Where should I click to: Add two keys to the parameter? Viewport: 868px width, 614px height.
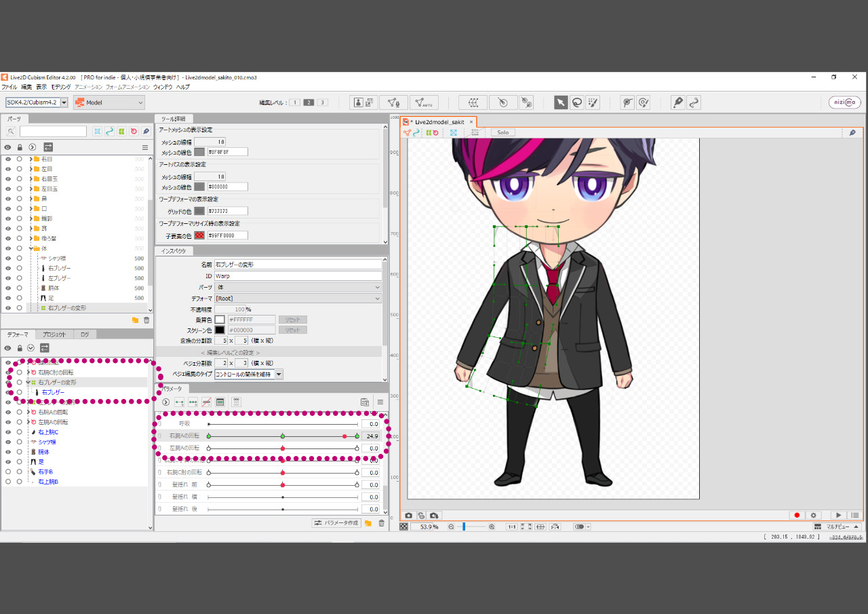click(180, 402)
